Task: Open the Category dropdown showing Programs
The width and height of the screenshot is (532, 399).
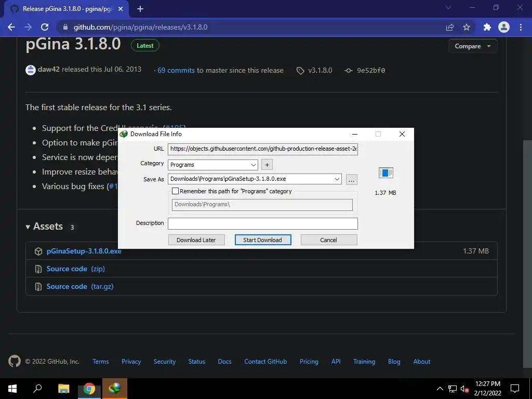Action: click(212, 165)
